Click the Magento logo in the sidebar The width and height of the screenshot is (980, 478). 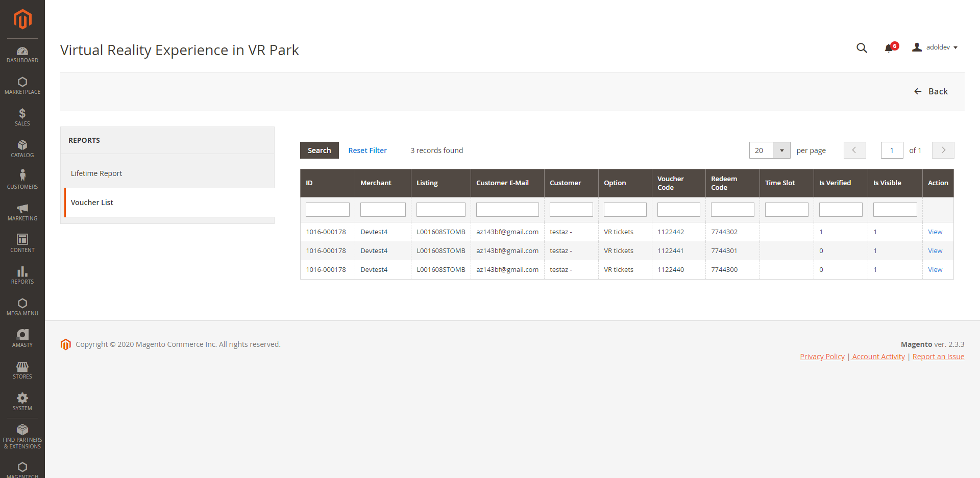coord(22,19)
